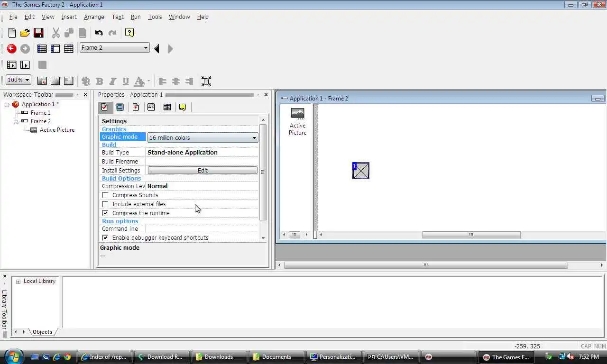Switch to Values AZ properties tab icon

151,107
